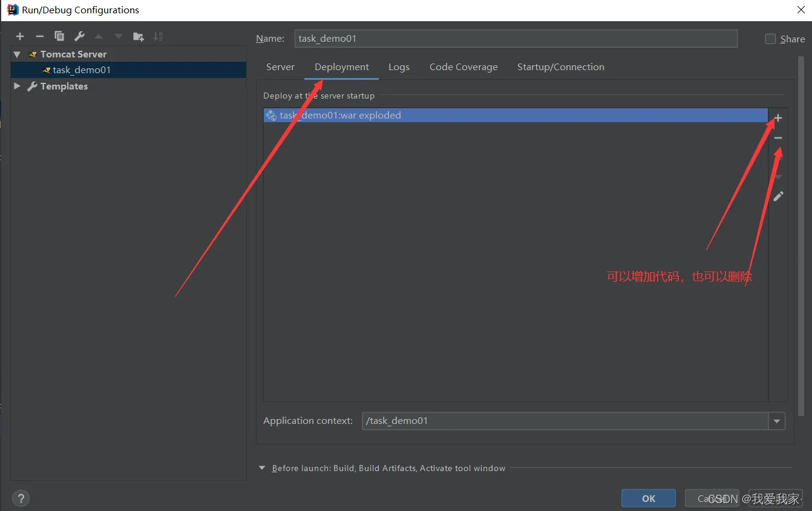Remove selected configuration with minus icon
This screenshot has width=812, height=511.
(39, 37)
